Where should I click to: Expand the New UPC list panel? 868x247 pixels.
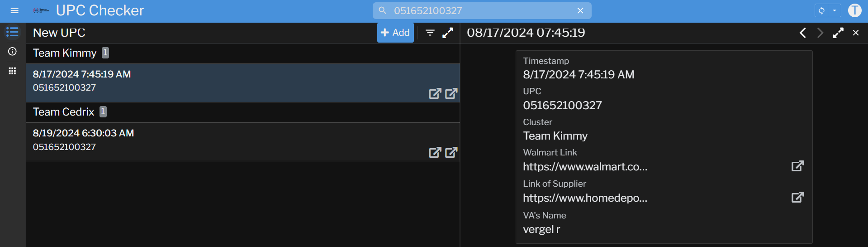[x=448, y=33]
